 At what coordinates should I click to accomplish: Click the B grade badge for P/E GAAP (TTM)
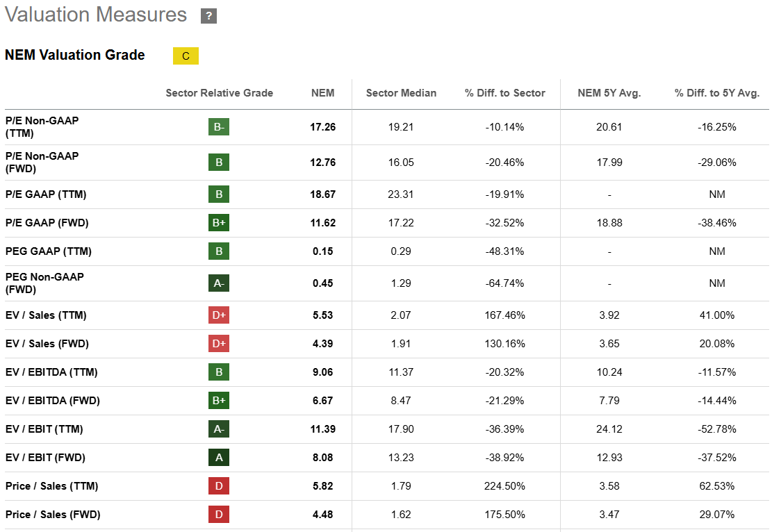click(219, 194)
